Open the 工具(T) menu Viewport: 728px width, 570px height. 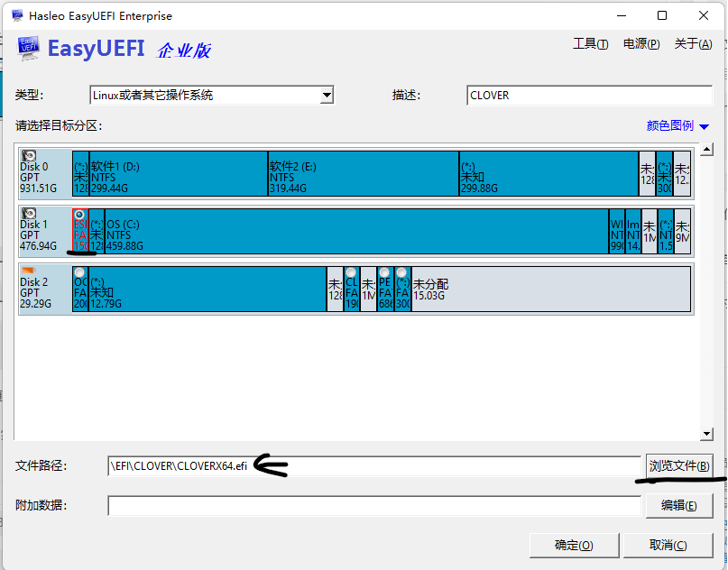point(591,44)
